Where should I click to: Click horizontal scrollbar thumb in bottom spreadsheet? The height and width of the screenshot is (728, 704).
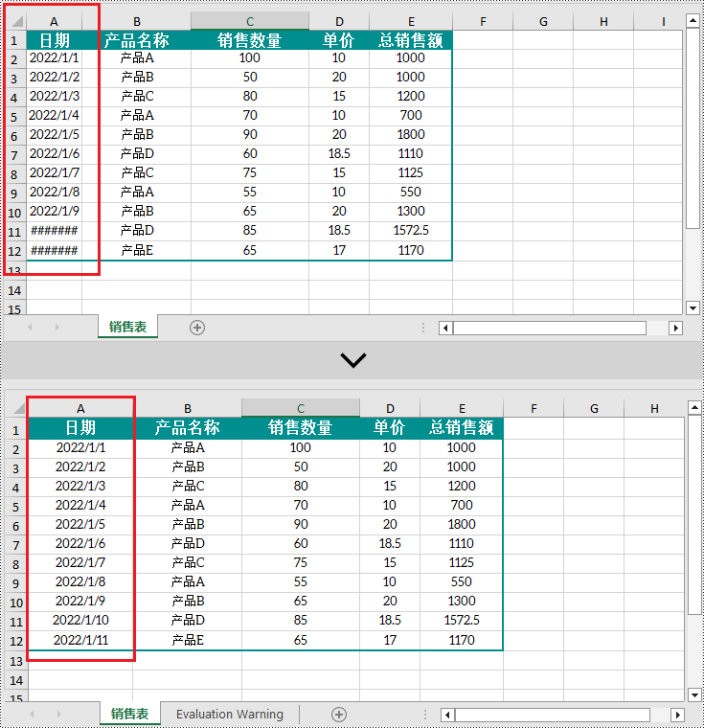pyautogui.click(x=553, y=715)
